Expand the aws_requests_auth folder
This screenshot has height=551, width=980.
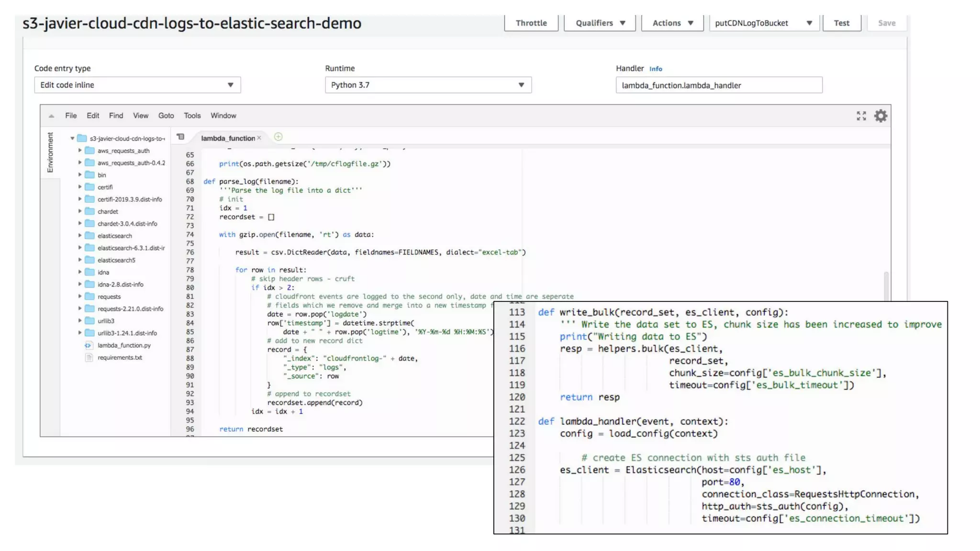click(80, 150)
